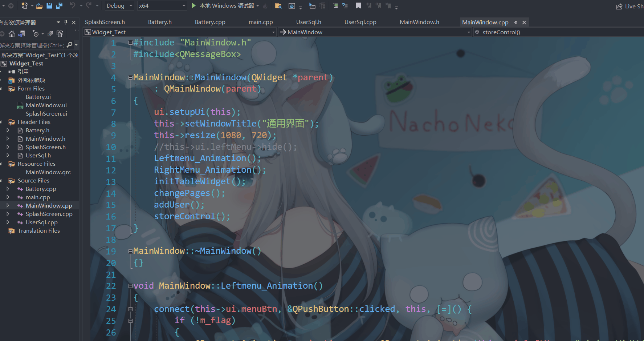Expand the UserSql.cpp tree node

click(x=8, y=222)
